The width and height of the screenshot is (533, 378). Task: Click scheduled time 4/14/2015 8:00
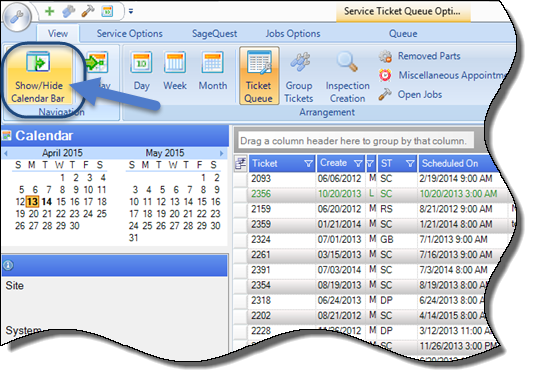(x=451, y=315)
